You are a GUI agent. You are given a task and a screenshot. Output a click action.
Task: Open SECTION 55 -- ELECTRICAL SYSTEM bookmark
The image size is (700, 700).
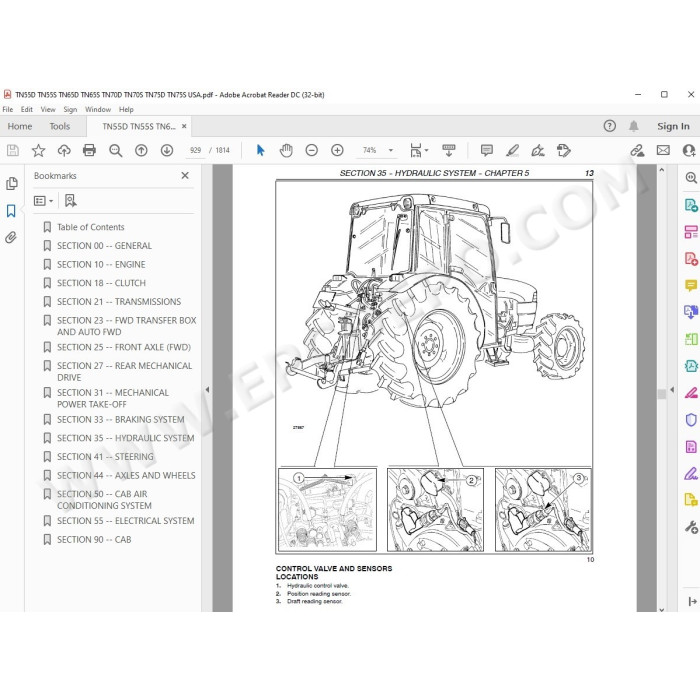pyautogui.click(x=125, y=521)
